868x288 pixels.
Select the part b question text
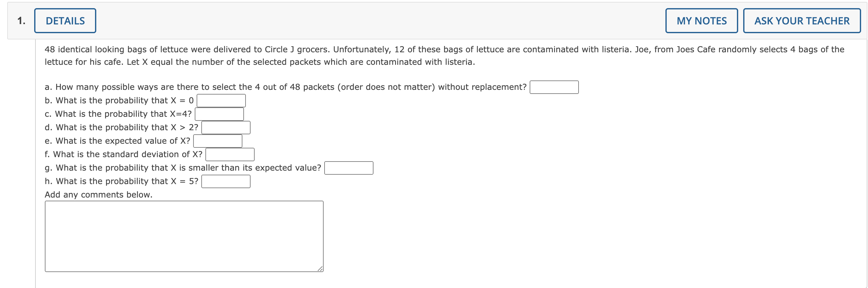(119, 100)
